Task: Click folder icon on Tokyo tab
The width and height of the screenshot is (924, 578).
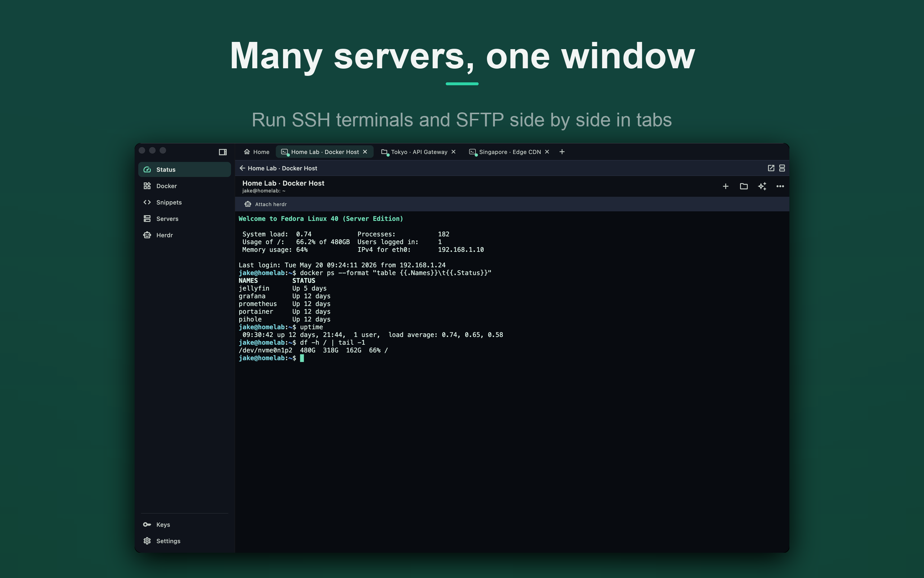Action: tap(384, 152)
